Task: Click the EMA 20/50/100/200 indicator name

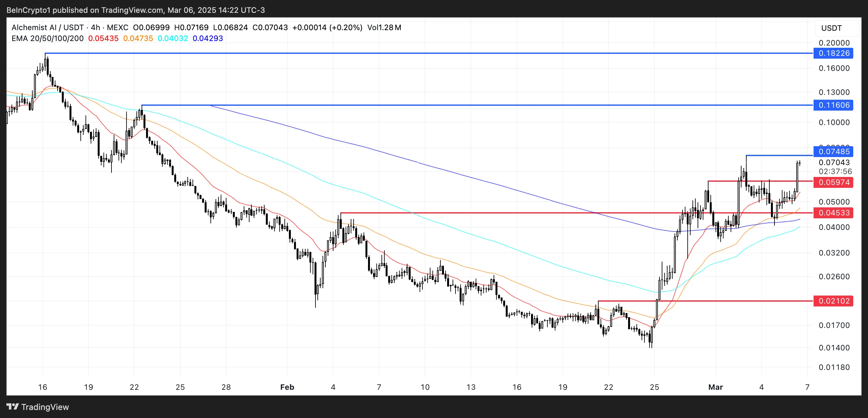Action: click(47, 38)
